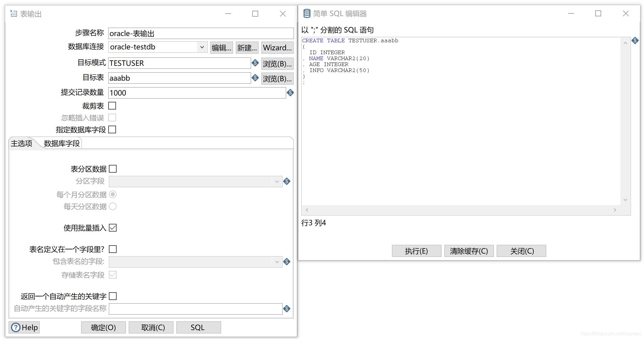644x339 pixels.
Task: Switch to the 主选项 tab
Action: tap(22, 143)
